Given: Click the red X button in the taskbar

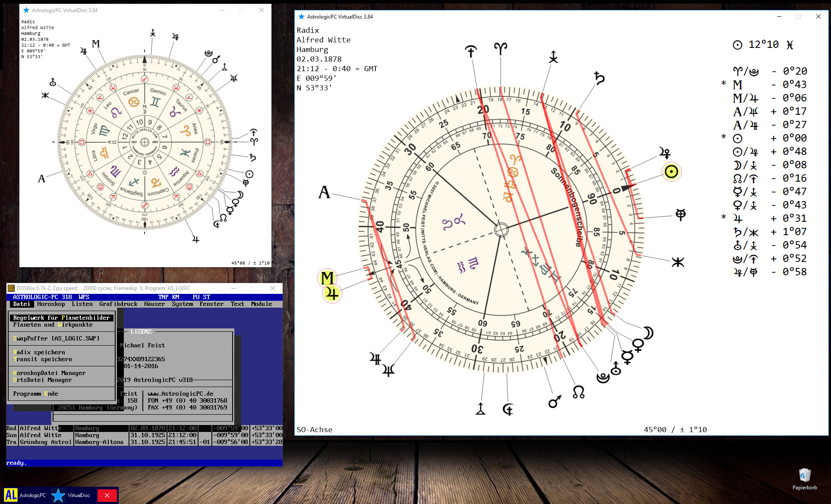Looking at the screenshot, I should pyautogui.click(x=107, y=495).
